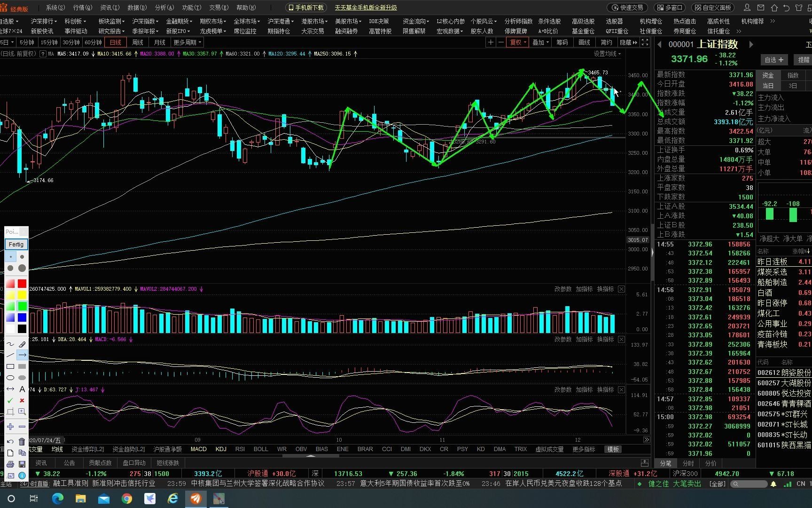Open the 分析(A) menu
Screen dimensions: 812x508
pos(164,8)
